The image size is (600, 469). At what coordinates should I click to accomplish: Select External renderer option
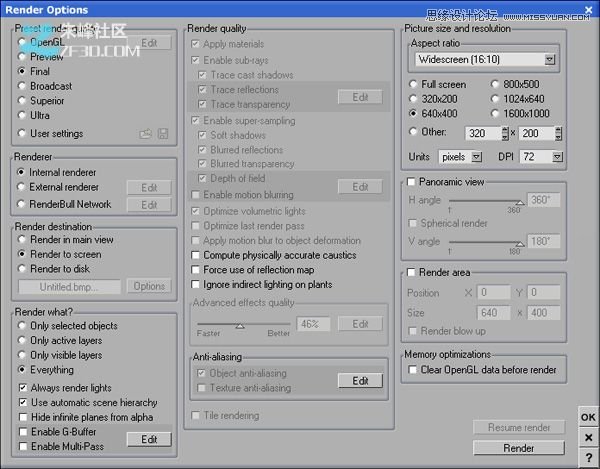(x=21, y=187)
